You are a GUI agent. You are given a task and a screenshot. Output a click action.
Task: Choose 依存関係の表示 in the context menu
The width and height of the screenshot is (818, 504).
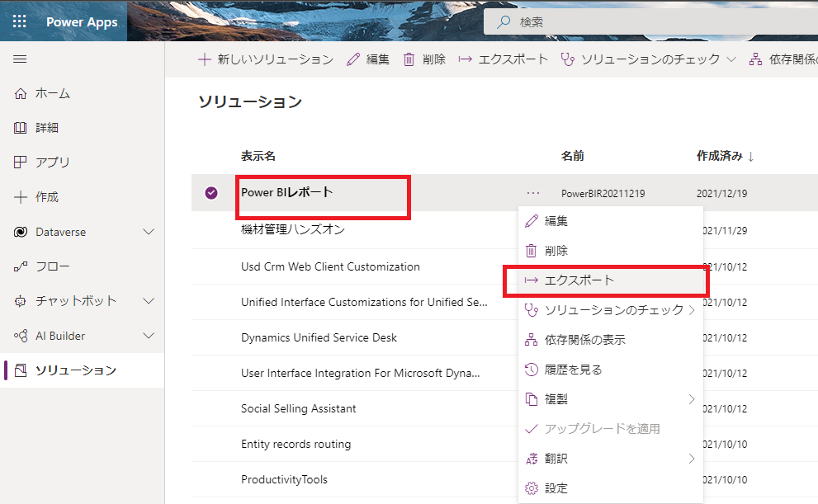[611, 340]
